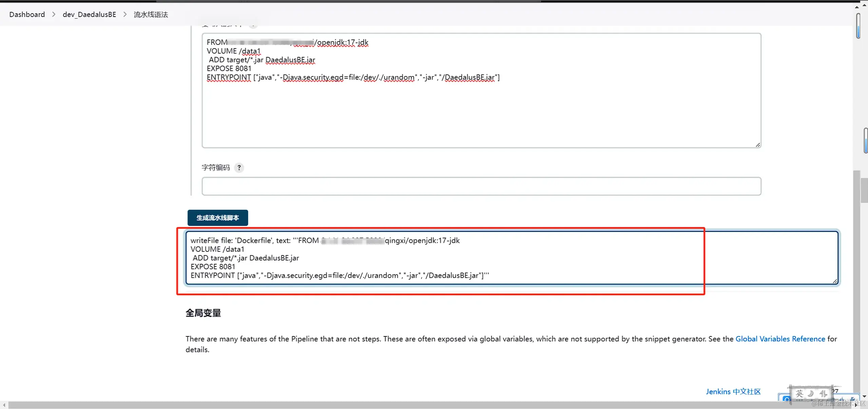This screenshot has height=409, width=868.
Task: Click the right arrow of horizontal scrollbar
Action: tap(856, 405)
